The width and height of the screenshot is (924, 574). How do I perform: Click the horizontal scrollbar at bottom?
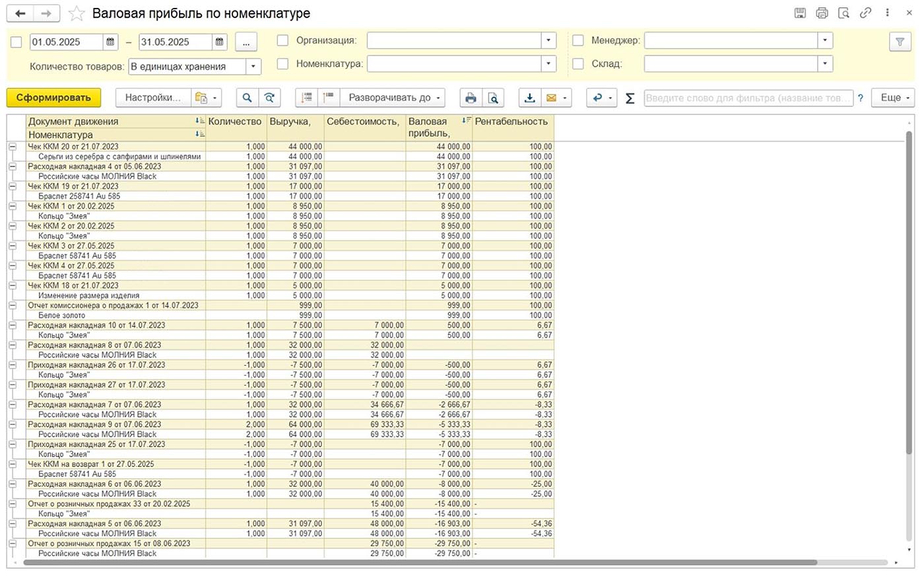(420, 563)
